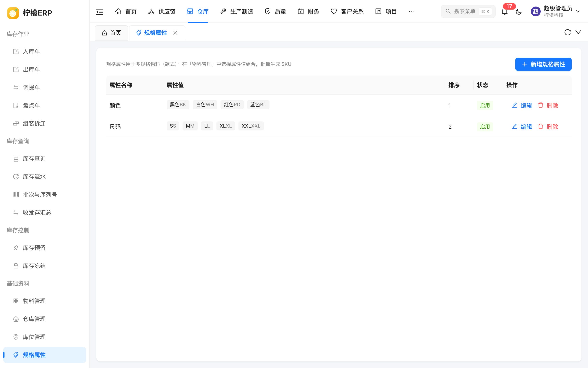This screenshot has width=588, height=368.
Task: Open 库存冻结 in the sidebar
Action: tap(45, 266)
